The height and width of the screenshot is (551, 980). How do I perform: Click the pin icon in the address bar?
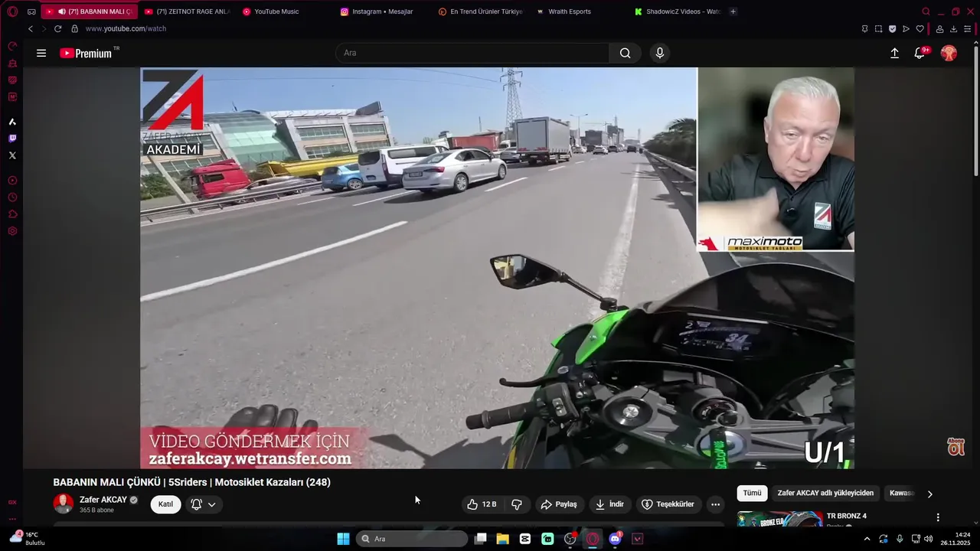tap(864, 28)
